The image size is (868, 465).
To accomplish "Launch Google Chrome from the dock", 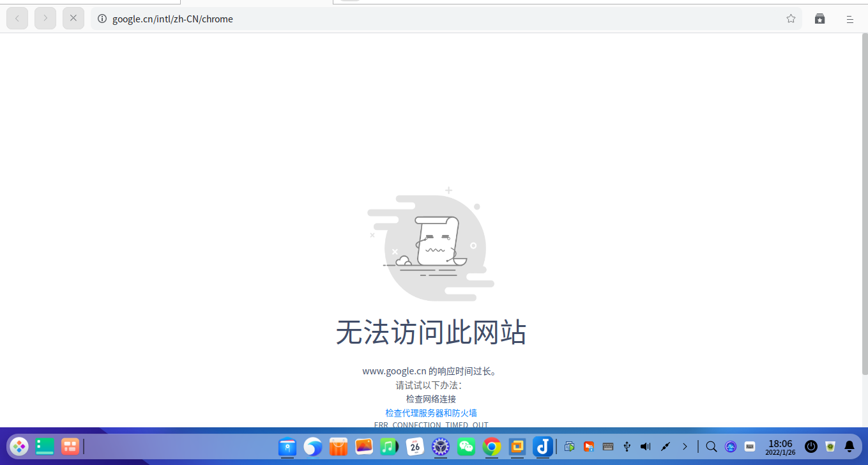I will (x=492, y=446).
